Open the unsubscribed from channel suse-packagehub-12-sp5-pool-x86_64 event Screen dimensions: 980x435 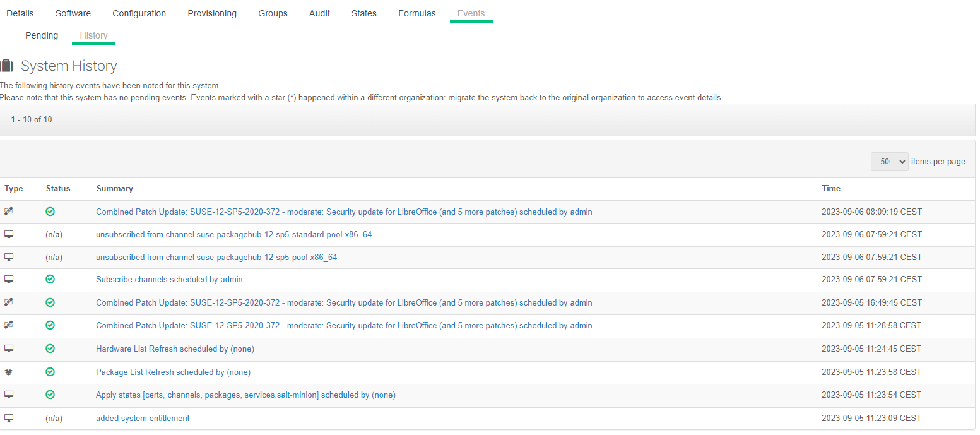216,257
